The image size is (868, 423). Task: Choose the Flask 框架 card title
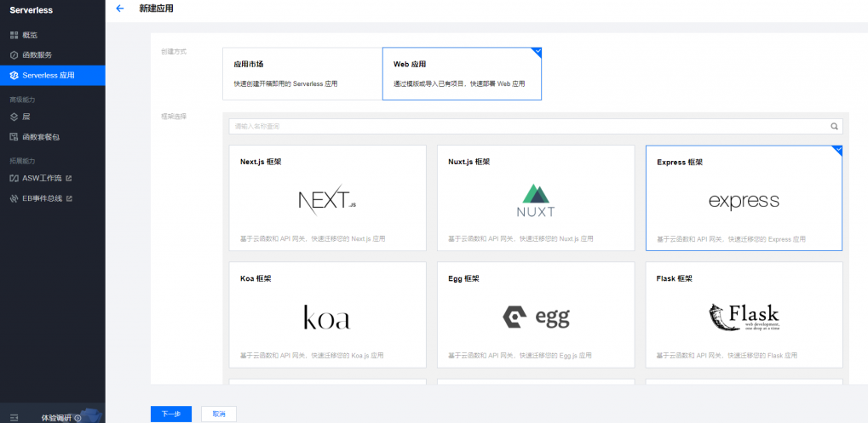coord(675,278)
